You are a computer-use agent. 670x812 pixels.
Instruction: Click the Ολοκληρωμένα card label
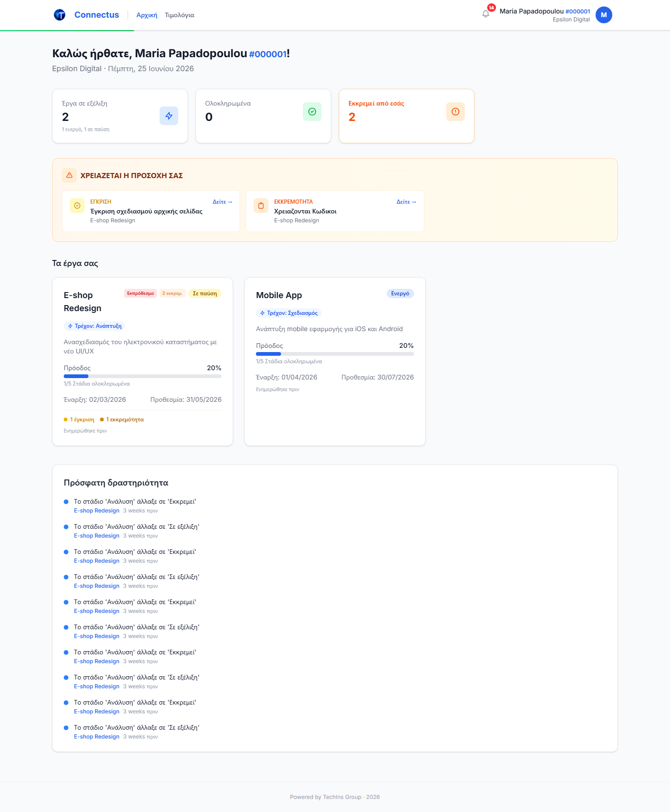click(x=228, y=103)
